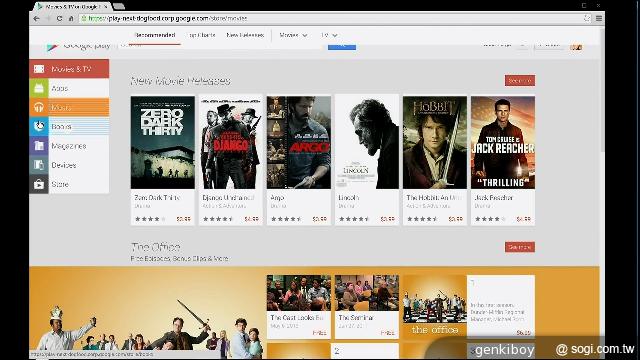Open a new browser tab
The image size is (640, 360).
(x=119, y=6)
